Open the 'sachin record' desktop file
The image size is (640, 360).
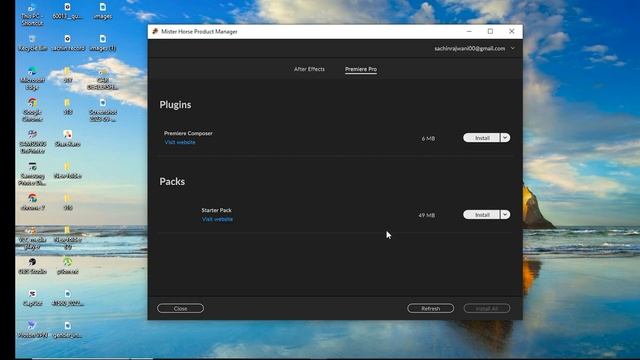pos(68,43)
